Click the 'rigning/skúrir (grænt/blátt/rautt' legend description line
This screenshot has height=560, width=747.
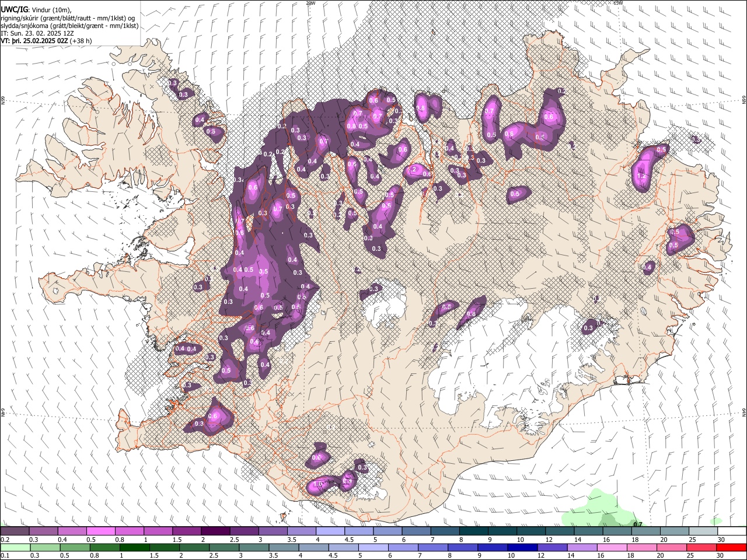(69, 18)
